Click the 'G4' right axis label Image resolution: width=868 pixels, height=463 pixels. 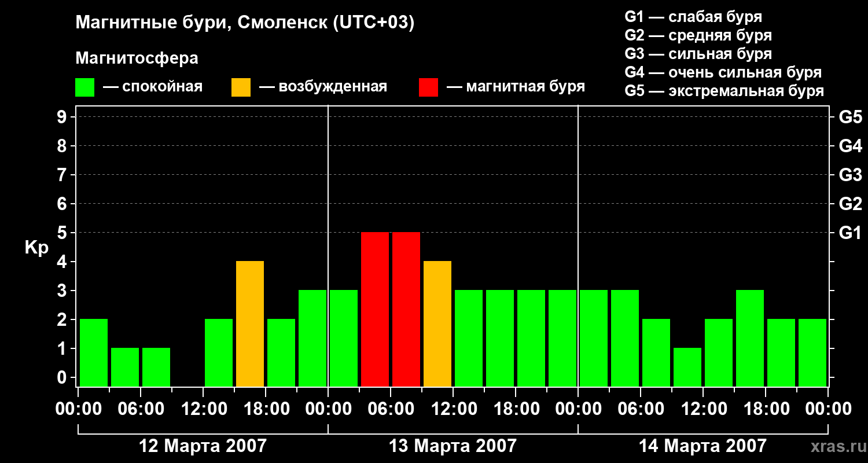850,146
